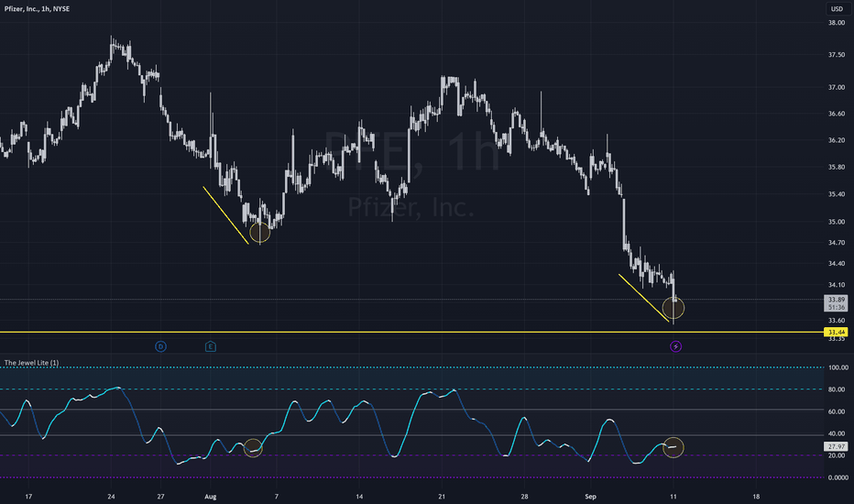This screenshot has height=504, width=854.
Task: Click the '24' date on time axis
Action: coord(111,497)
